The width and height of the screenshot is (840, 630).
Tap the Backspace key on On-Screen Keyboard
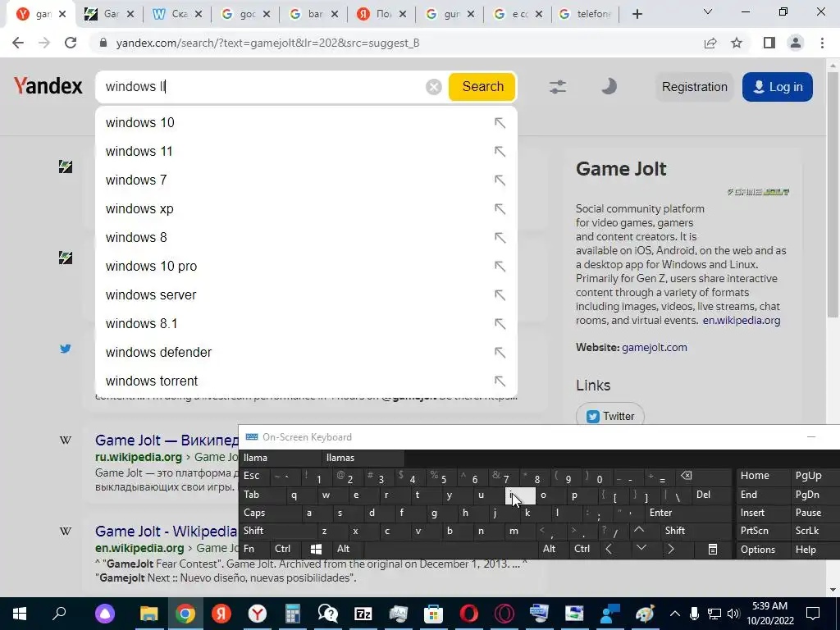coord(687,476)
